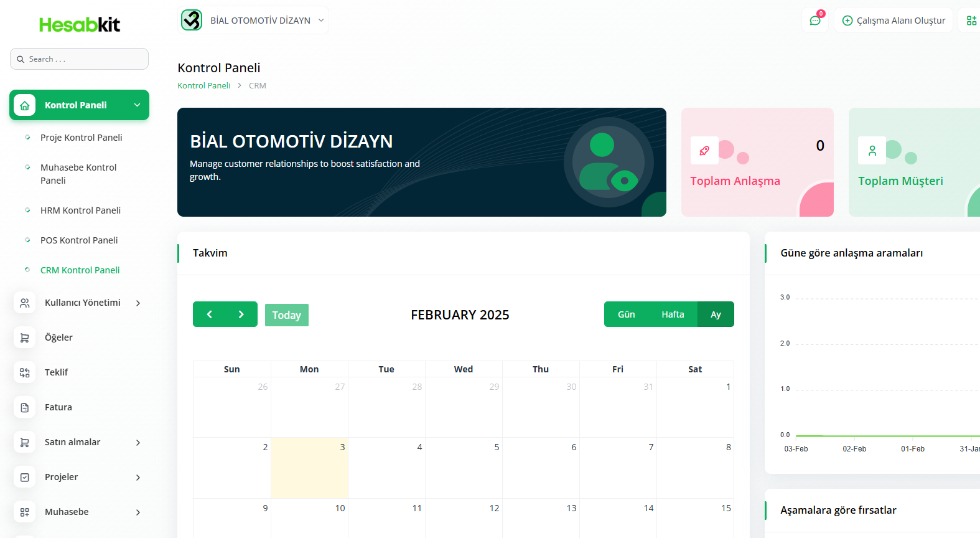Screen dimensions: 980x538
Task: Click the 'Takvim' section title
Action: point(210,253)
